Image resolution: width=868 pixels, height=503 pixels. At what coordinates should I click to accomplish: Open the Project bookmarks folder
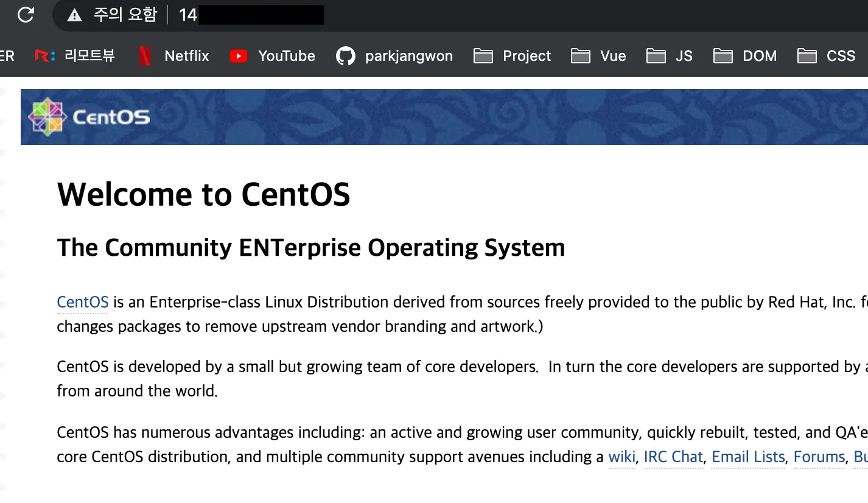pyautogui.click(x=512, y=56)
